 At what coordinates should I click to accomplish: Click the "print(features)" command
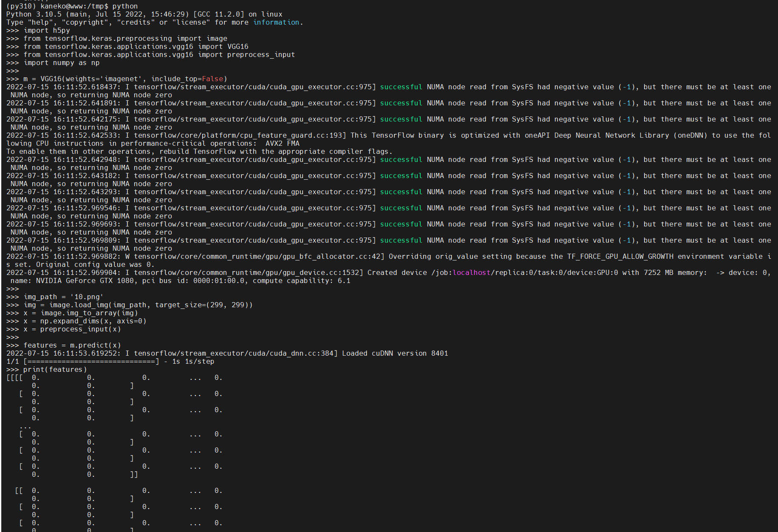(x=55, y=370)
